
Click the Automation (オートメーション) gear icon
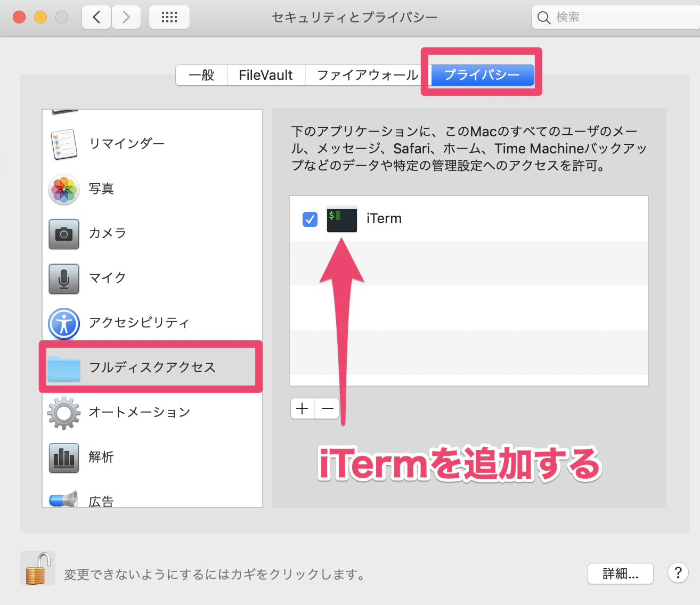[64, 413]
